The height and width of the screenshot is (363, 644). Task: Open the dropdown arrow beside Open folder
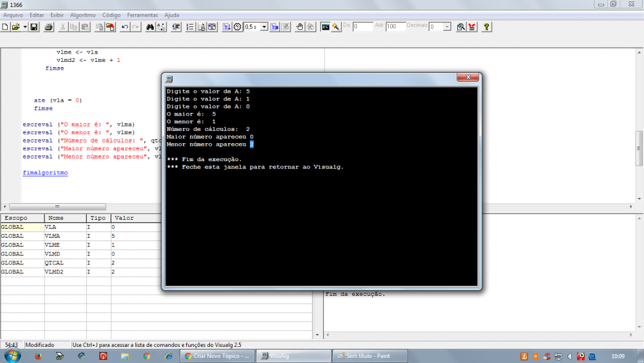tap(25, 27)
